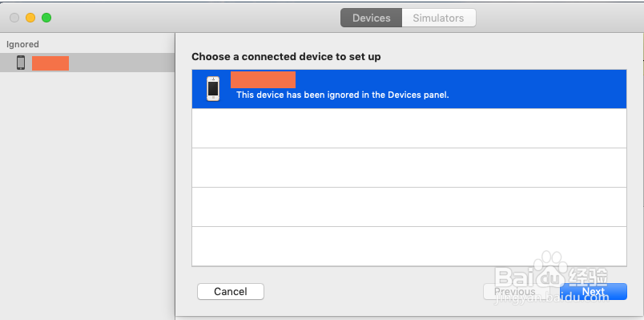This screenshot has width=644, height=320.
Task: Switch to the Simulators tab
Action: (438, 18)
